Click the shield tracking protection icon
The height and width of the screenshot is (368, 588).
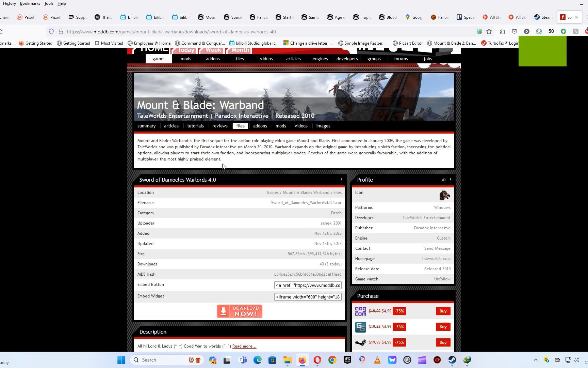pyautogui.click(x=51, y=32)
